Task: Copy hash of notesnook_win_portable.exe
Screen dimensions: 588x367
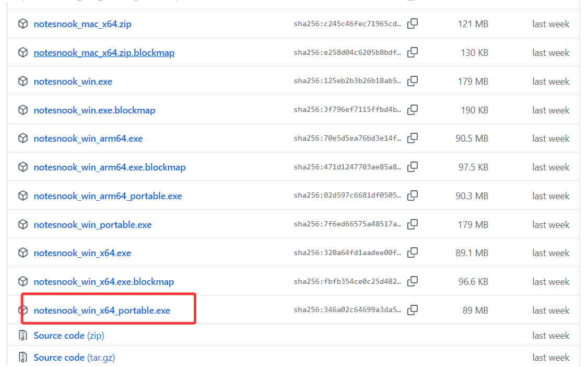Action: pos(413,225)
